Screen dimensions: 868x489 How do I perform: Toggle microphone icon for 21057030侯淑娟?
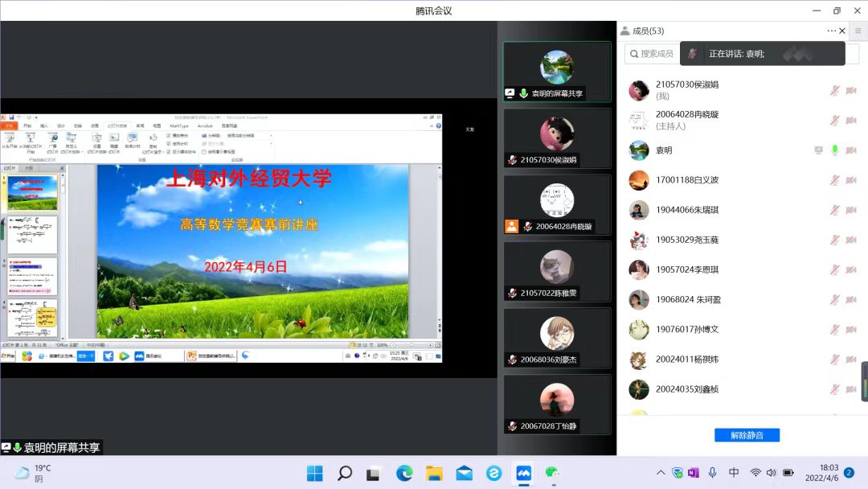(x=835, y=90)
